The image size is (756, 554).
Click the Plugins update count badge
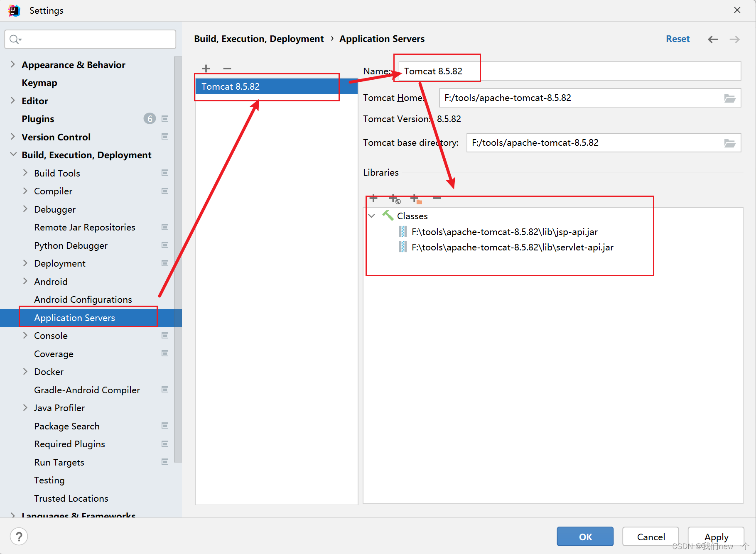tap(150, 119)
